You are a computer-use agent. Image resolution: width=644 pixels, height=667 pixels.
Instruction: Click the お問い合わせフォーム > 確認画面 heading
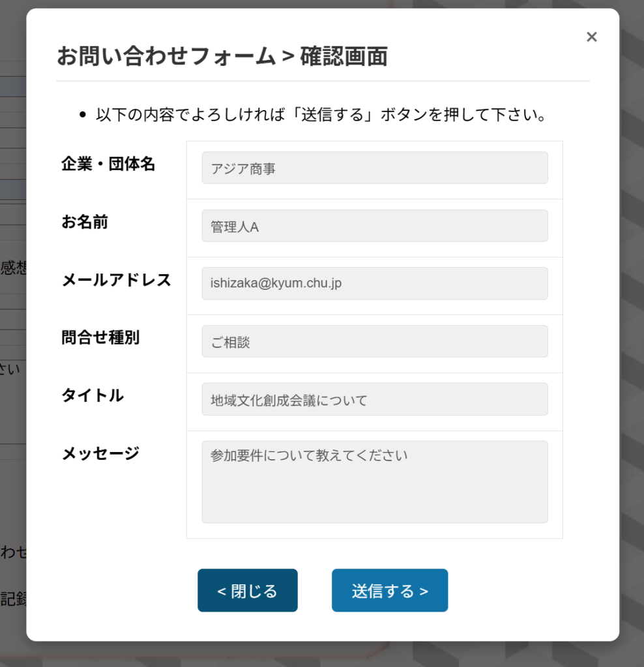coord(222,56)
